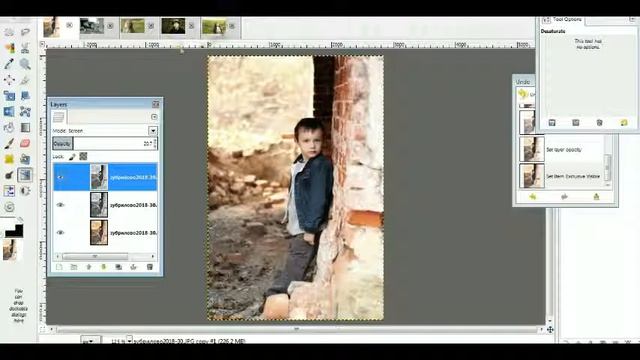This screenshot has height=360, width=640.
Task: Click the canvas horizontal scrollbar
Action: tap(297, 329)
